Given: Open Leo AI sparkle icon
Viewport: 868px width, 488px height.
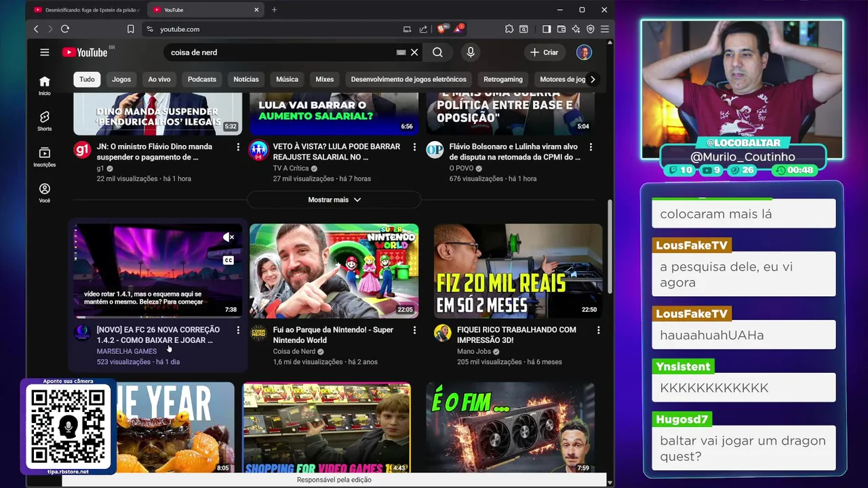Looking at the screenshot, I should coord(576,29).
